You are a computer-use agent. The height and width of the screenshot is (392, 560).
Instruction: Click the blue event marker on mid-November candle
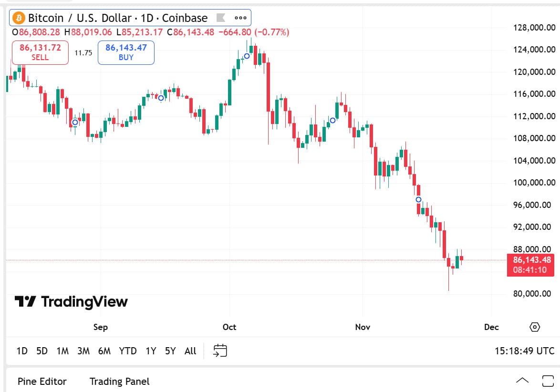(x=418, y=199)
